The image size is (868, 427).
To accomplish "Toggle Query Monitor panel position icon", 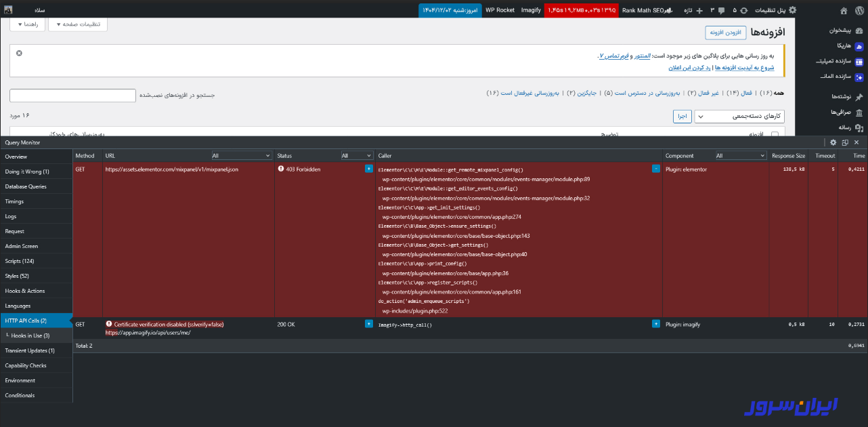I will 845,142.
